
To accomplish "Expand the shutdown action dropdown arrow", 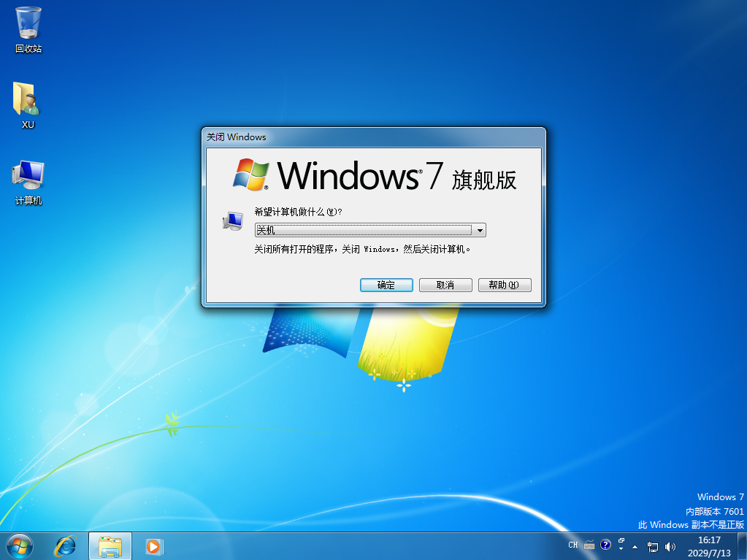I will point(480,231).
